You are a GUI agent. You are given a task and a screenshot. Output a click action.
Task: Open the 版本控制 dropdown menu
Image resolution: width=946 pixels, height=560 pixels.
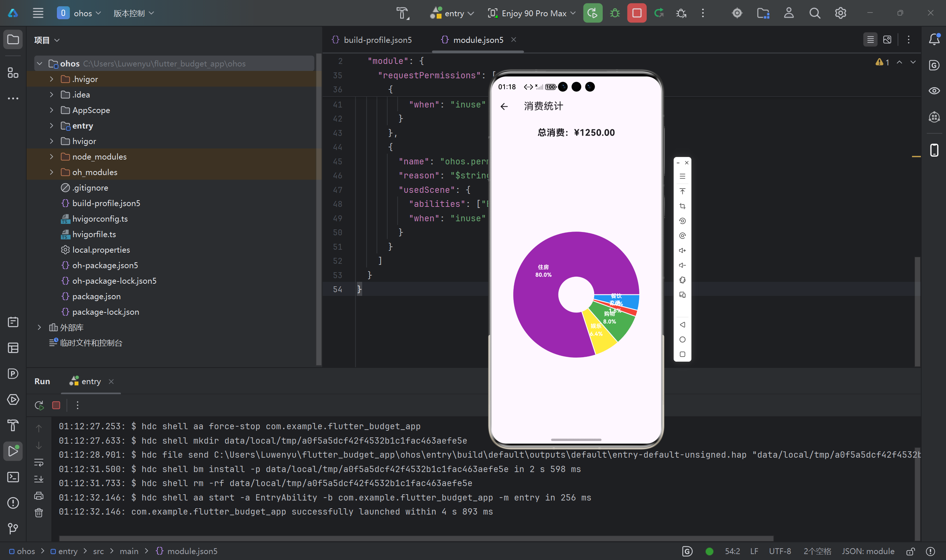134,13
